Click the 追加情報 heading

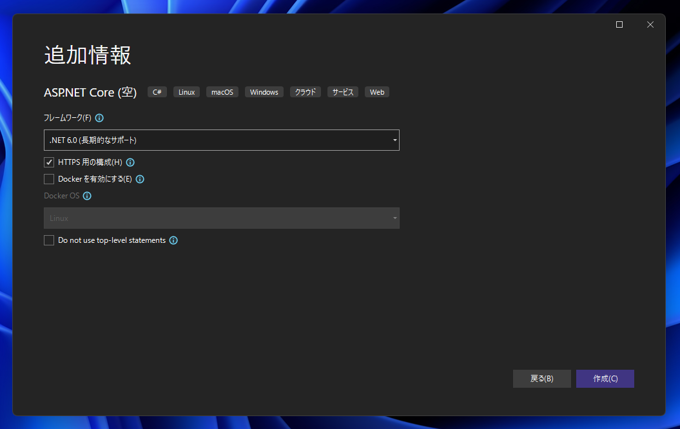tap(88, 56)
